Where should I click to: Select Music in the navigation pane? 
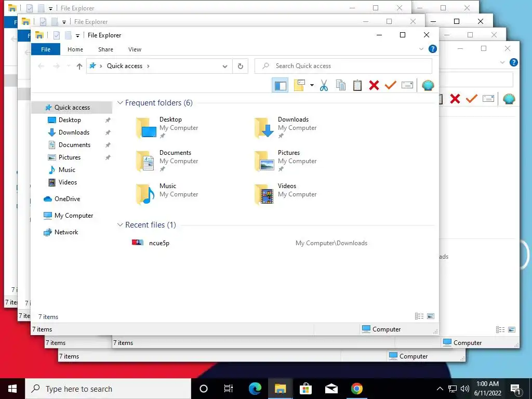pyautogui.click(x=66, y=170)
